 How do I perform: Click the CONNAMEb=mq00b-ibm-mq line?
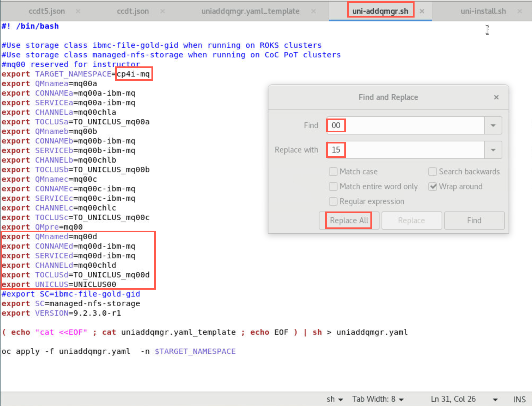pos(68,141)
